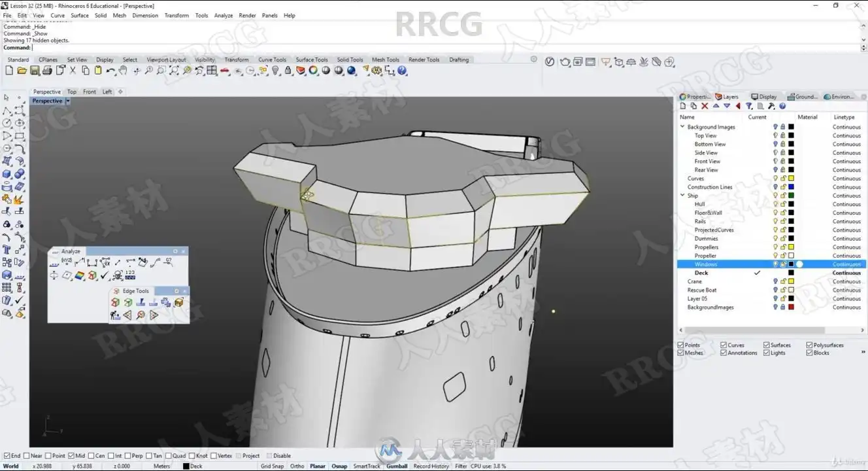Click the color wheel icon in toolbar

click(313, 70)
